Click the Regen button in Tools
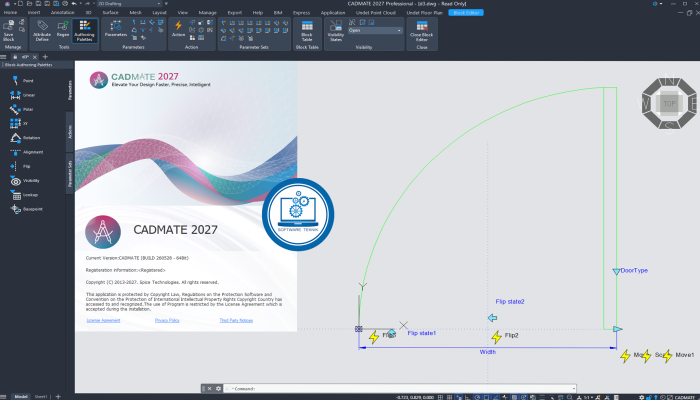The image size is (700, 400). [63, 29]
